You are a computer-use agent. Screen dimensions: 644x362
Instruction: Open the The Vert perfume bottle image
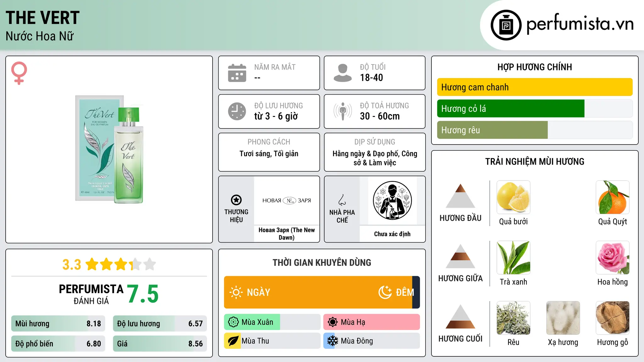click(109, 149)
